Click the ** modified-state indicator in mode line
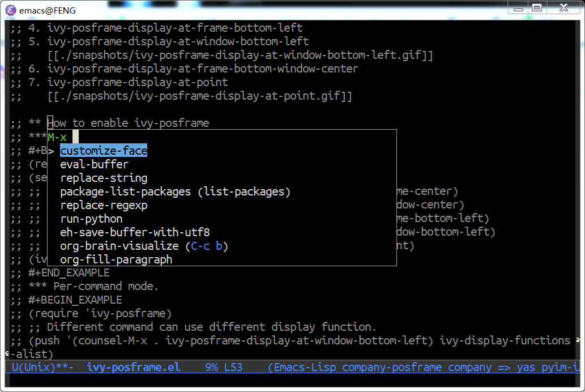 pyautogui.click(x=62, y=368)
